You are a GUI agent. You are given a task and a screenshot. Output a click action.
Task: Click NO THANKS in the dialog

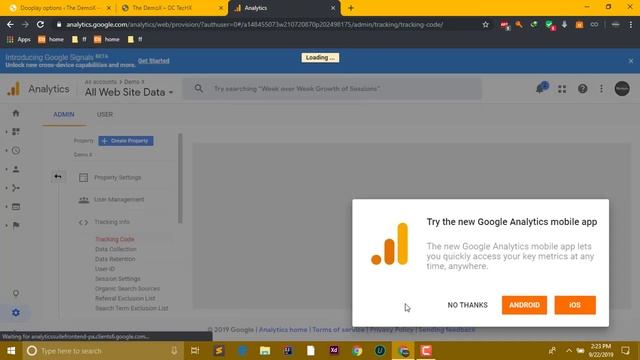[467, 305]
